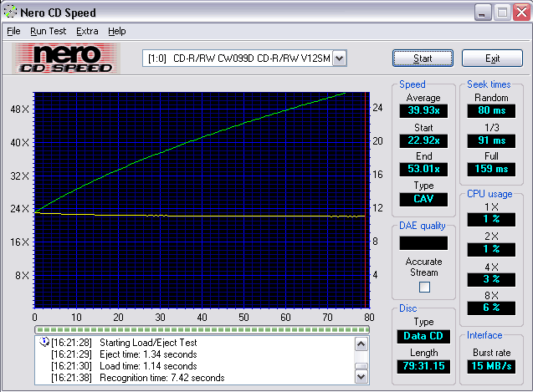Click the log scroll up arrow
The width and height of the screenshot is (533, 392).
click(x=361, y=344)
